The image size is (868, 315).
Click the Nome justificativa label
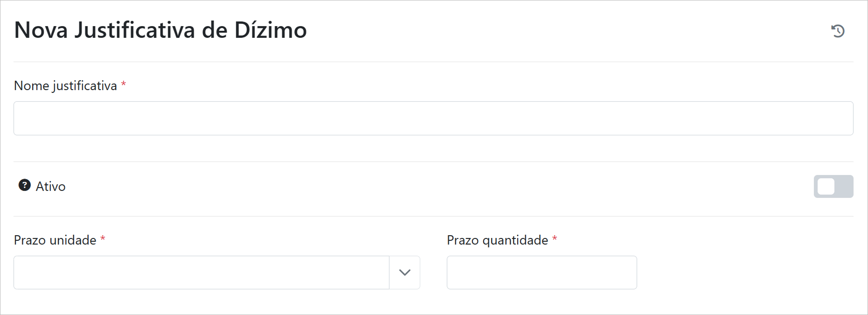coord(65,86)
